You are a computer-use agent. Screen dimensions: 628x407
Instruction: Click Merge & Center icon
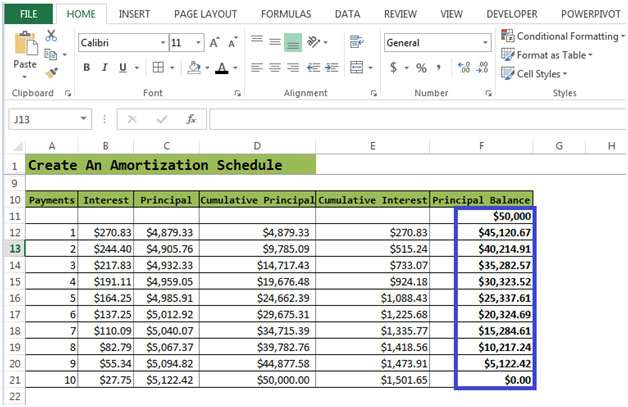pos(356,67)
